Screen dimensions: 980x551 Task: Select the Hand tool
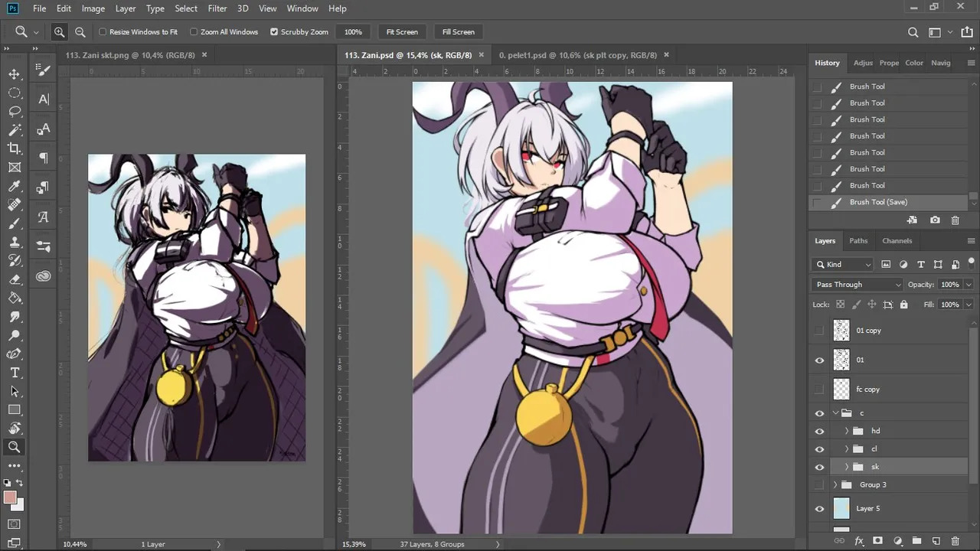click(14, 429)
